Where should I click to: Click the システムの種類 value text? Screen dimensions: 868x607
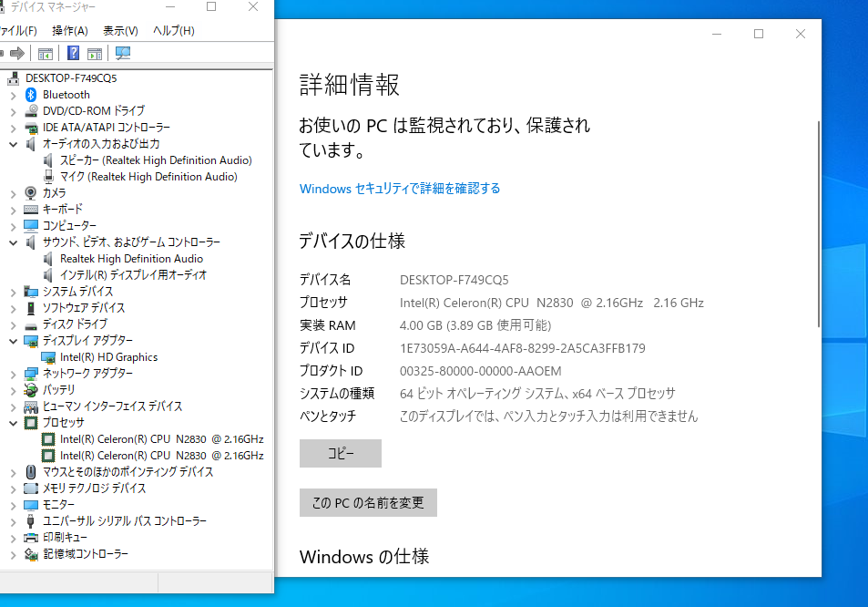pyautogui.click(x=537, y=394)
